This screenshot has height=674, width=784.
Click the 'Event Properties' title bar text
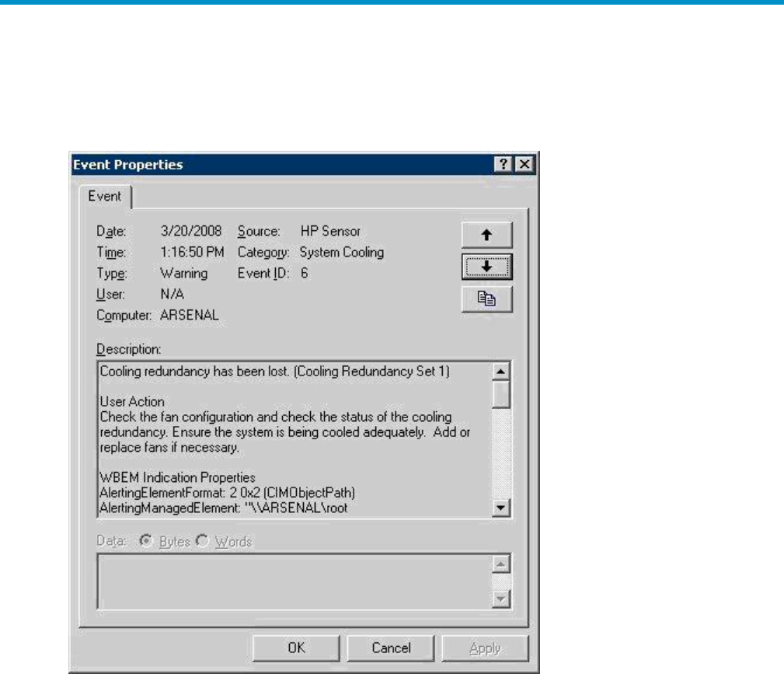pyautogui.click(x=128, y=165)
